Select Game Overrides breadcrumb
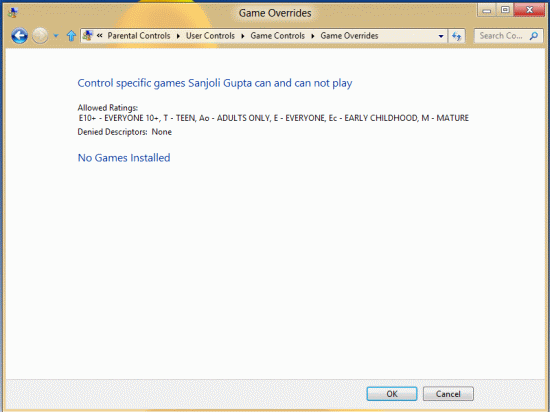Screen dimensions: 550x412 coord(349,36)
